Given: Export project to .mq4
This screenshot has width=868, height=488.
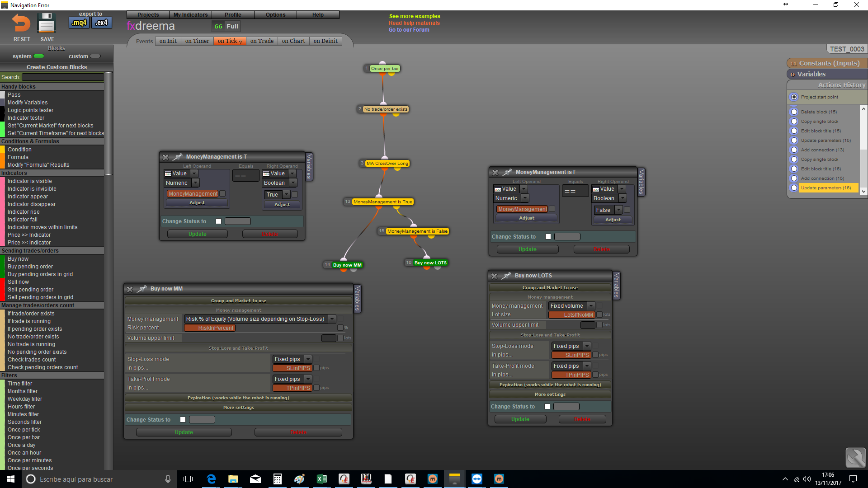Looking at the screenshot, I should 79,23.
